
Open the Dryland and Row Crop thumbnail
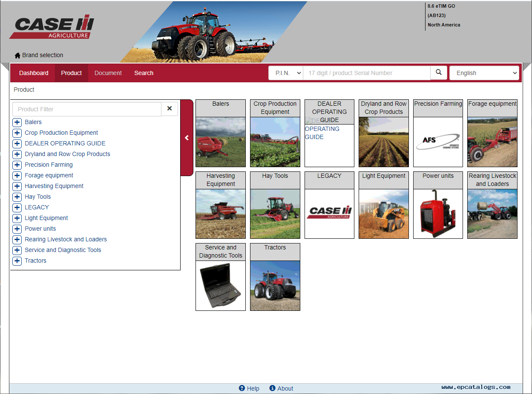pos(384,142)
